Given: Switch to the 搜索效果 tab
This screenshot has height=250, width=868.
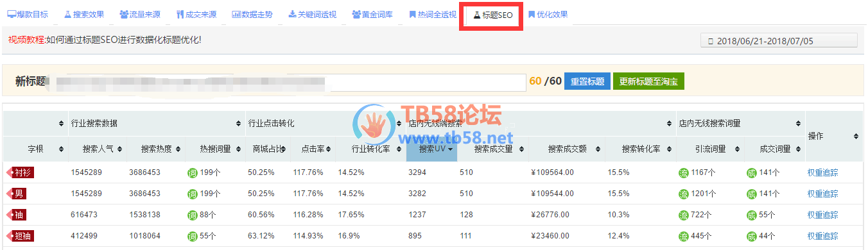Looking at the screenshot, I should click(x=83, y=14).
